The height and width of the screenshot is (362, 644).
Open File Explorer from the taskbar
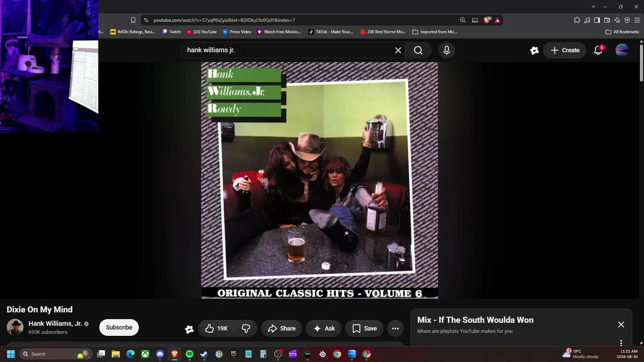click(x=116, y=354)
